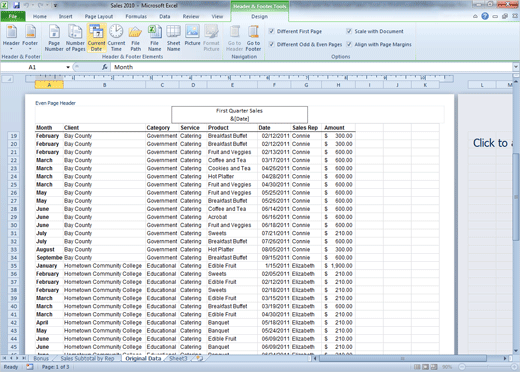Select column B header
520x372 pixels.
pos(105,85)
